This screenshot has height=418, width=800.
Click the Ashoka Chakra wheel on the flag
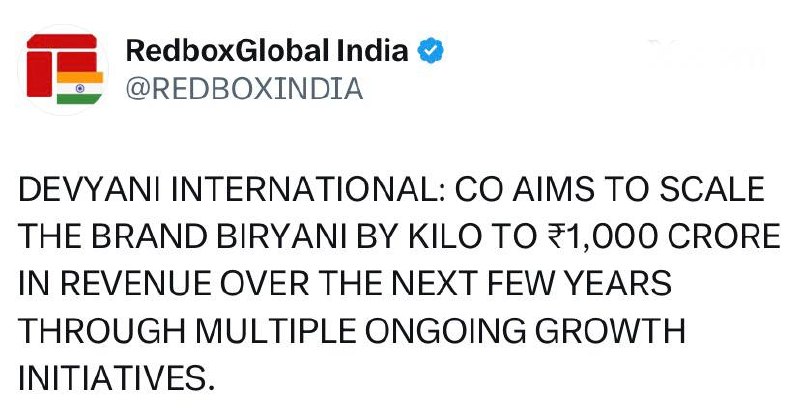(80, 88)
